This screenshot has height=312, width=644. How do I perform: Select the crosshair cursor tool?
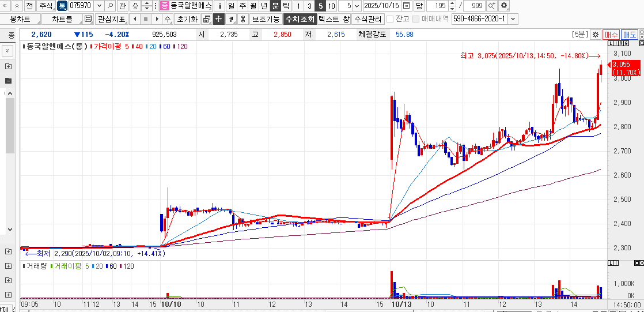pyautogui.click(x=219, y=19)
